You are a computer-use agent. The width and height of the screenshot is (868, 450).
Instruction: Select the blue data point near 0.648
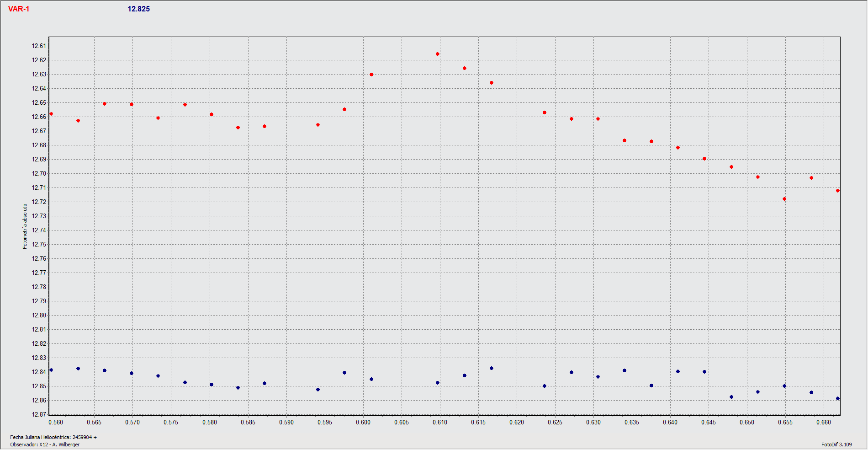(731, 397)
